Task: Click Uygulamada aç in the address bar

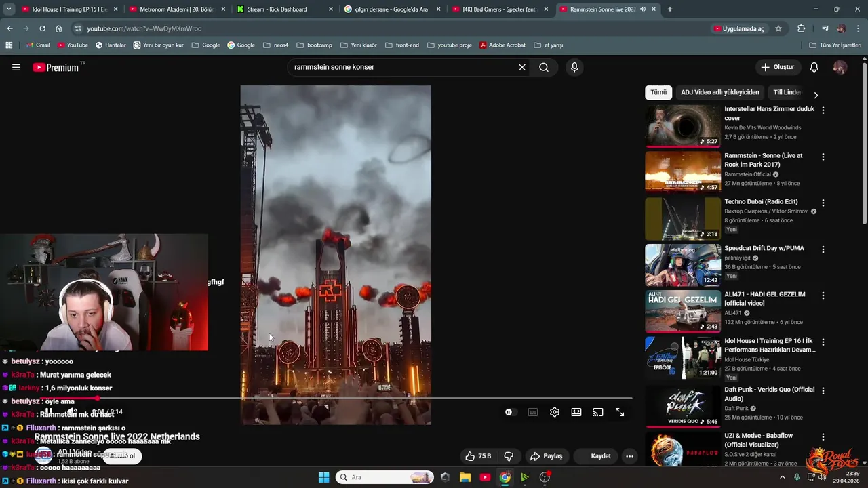Action: [x=738, y=28]
